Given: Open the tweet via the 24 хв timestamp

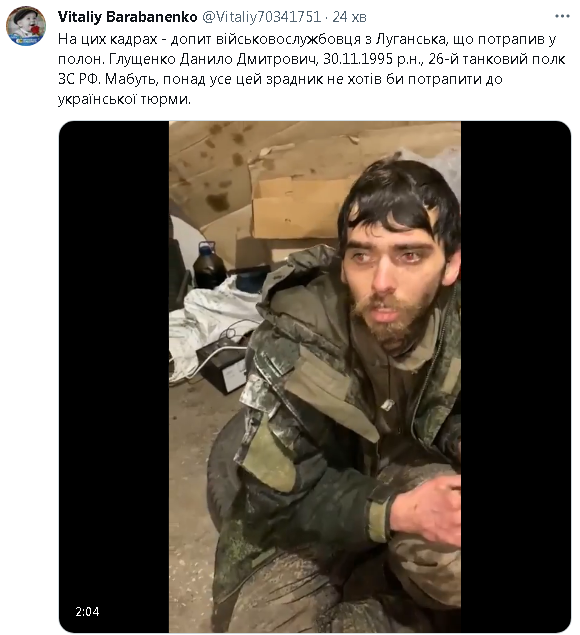Looking at the screenshot, I should tap(350, 17).
